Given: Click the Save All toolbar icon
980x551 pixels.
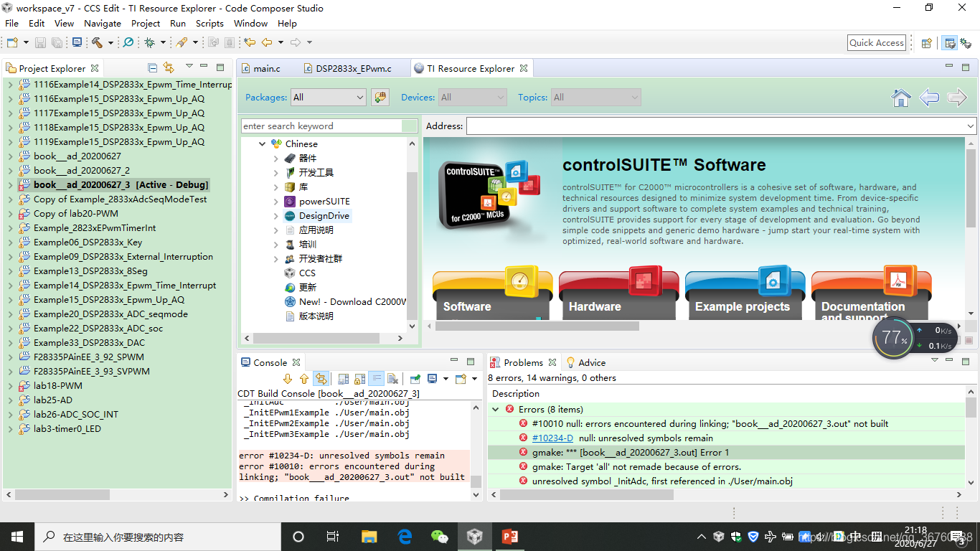Looking at the screenshot, I should 57,43.
